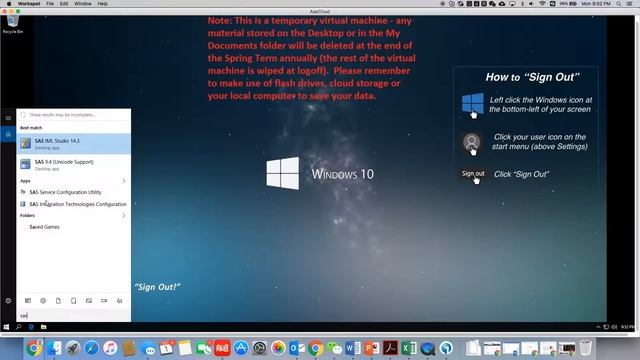Image resolution: width=640 pixels, height=360 pixels.
Task: Open WeChat from the Dock
Action: (x=334, y=348)
